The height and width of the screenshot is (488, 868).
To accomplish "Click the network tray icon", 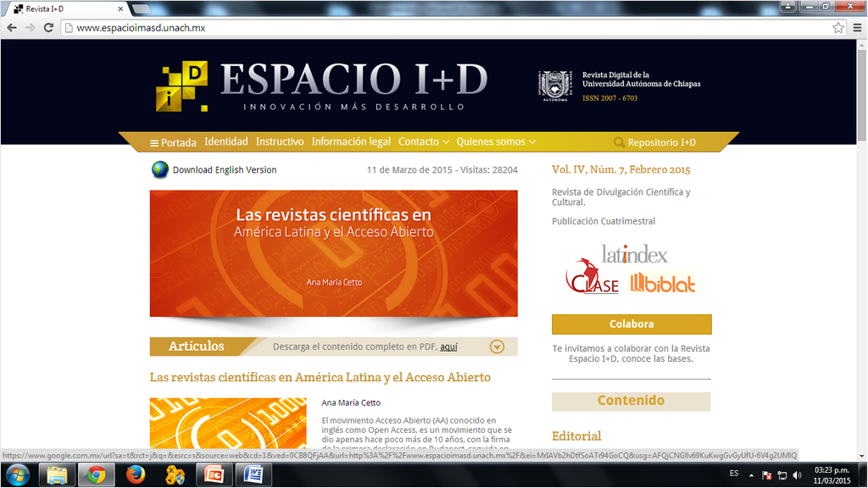I will coord(782,475).
